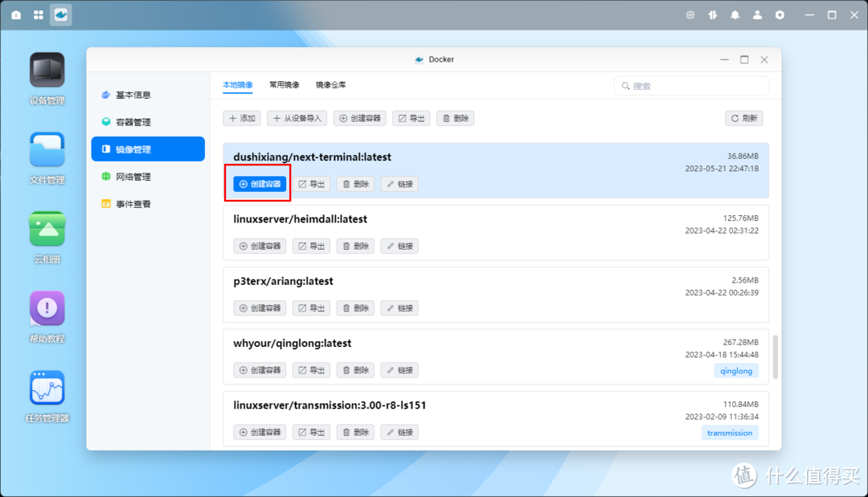Open the globe icon in the top bar
Image resolution: width=868 pixels, height=497 pixels.
click(x=690, y=15)
